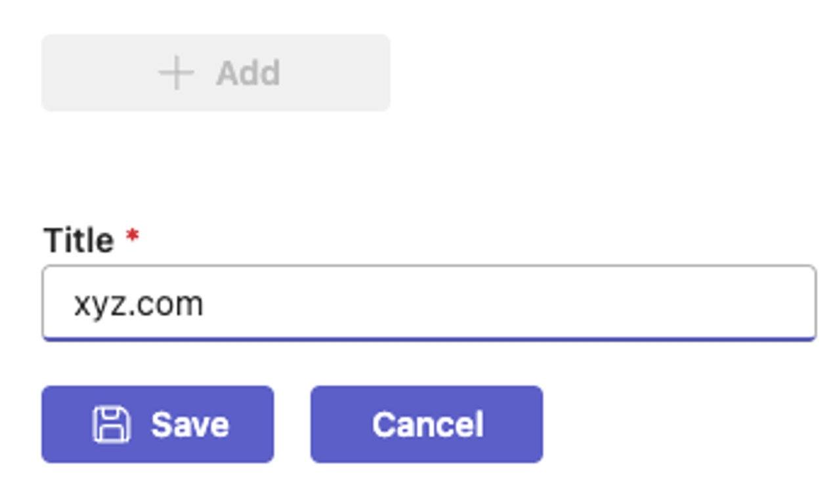Image resolution: width=829 pixels, height=504 pixels.
Task: Click the Title field label
Action: tap(79, 240)
